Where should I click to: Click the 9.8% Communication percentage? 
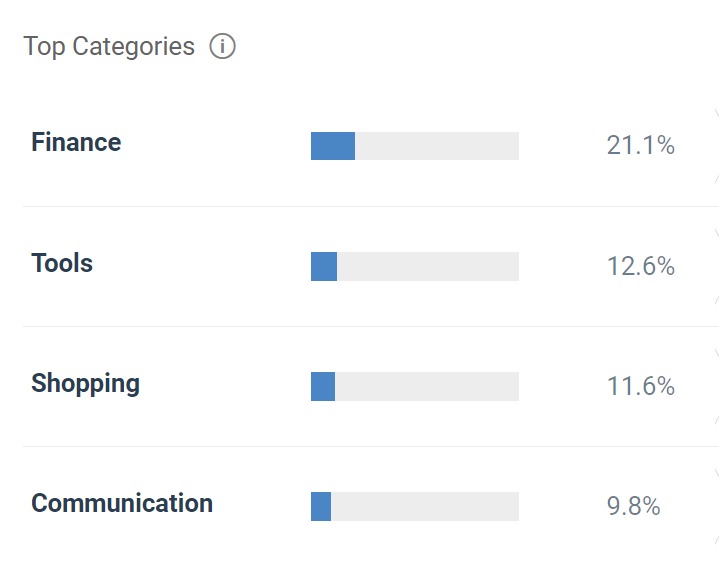(633, 506)
